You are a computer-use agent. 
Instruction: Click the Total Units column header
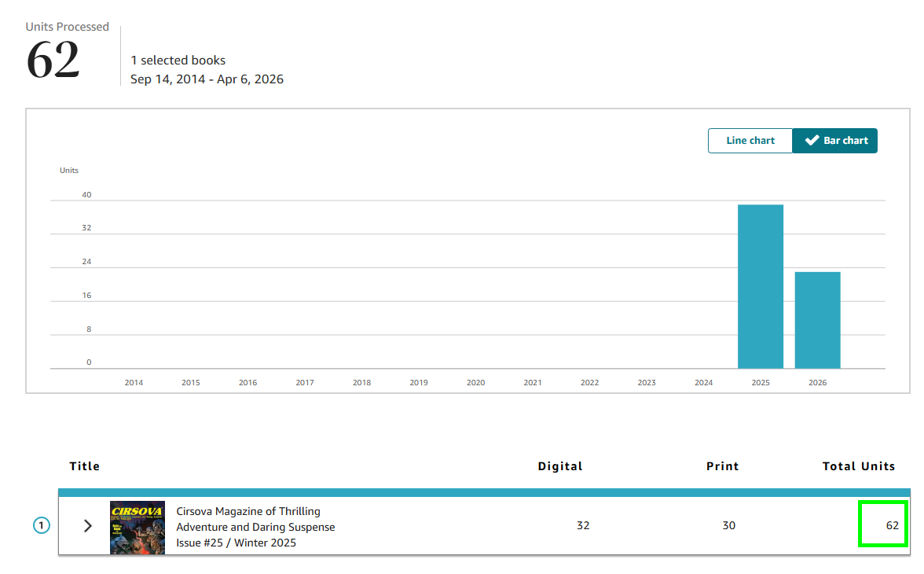pyautogui.click(x=859, y=466)
